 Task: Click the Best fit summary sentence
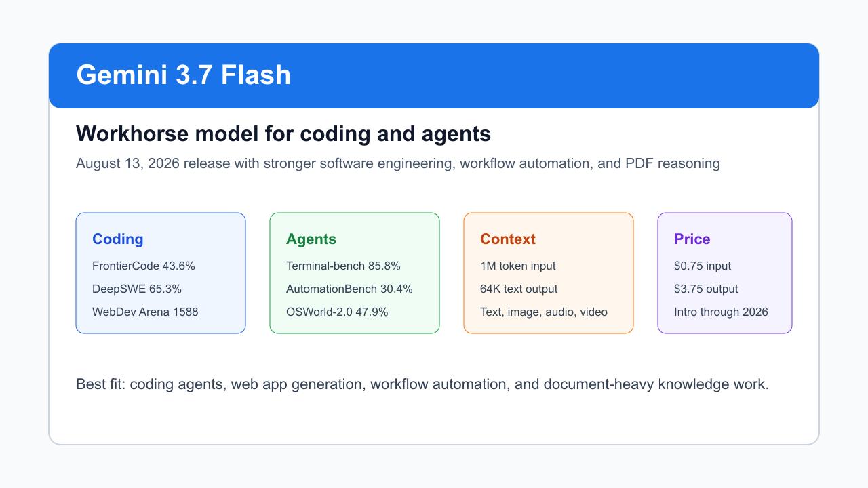point(422,384)
